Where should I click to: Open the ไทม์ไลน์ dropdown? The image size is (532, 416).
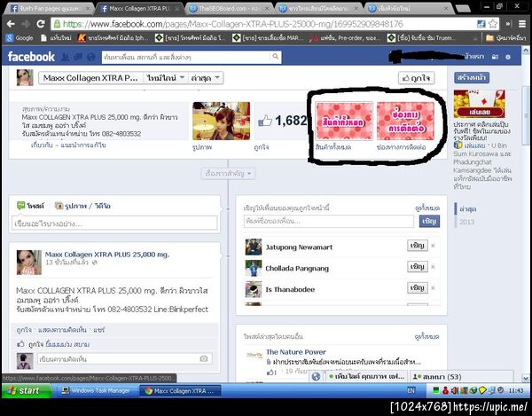pos(165,78)
